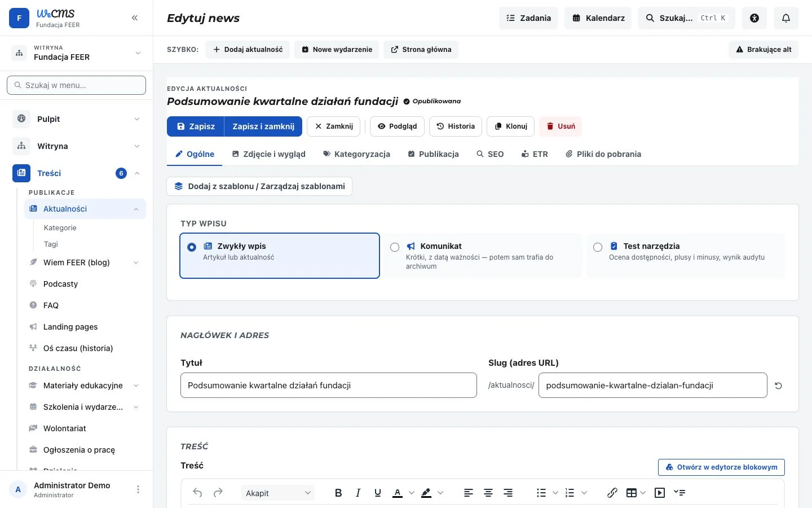
Task: Go to the Publikacja tab
Action: 433,154
